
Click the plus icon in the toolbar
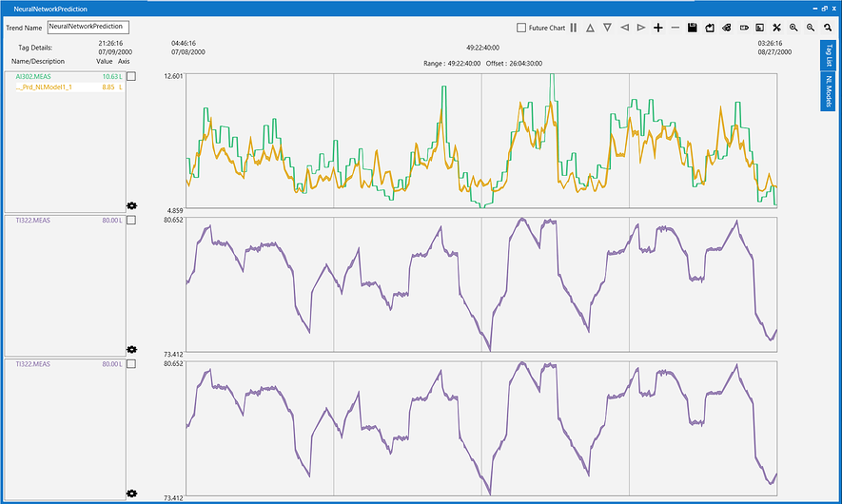(x=658, y=28)
